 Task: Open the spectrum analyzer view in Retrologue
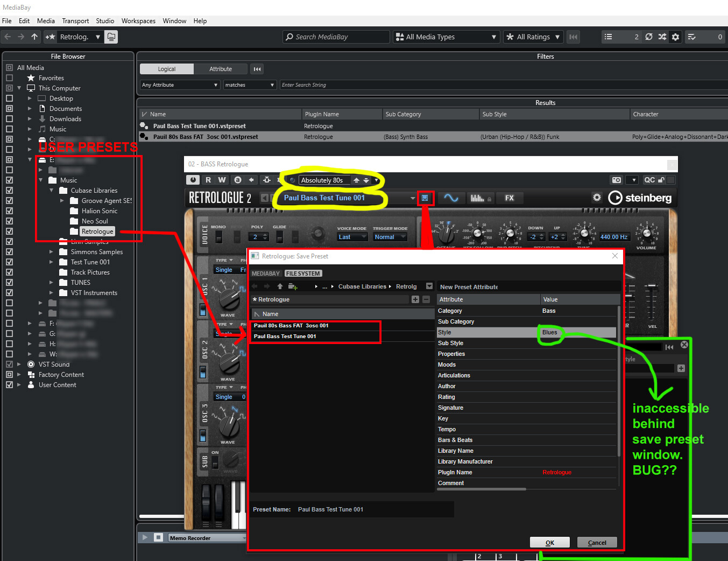click(x=477, y=198)
